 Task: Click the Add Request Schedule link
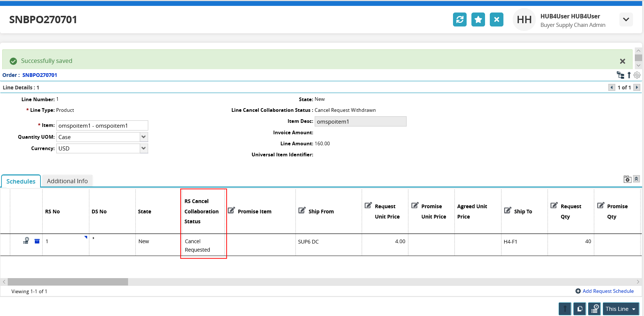pos(608,291)
